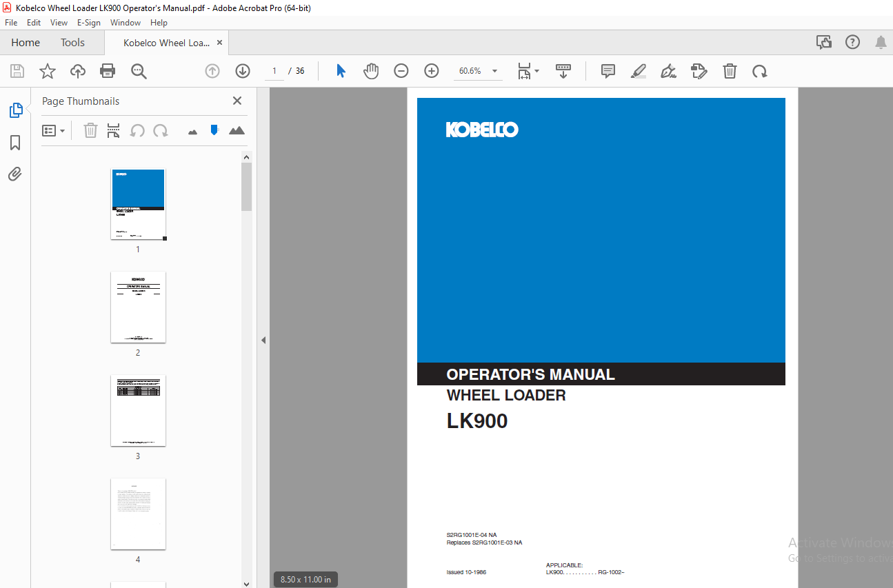Click thumbnails panel scroll up arrow
This screenshot has width=893, height=588.
pyautogui.click(x=247, y=157)
